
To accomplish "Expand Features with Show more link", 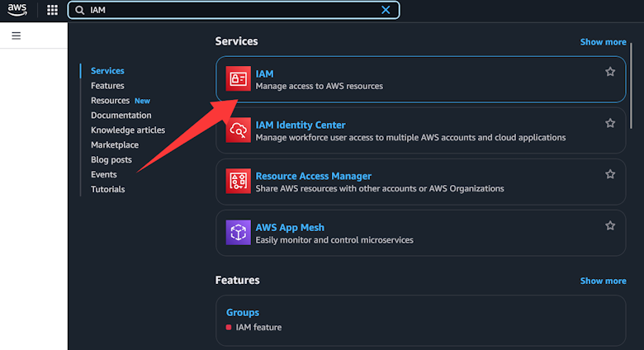I will click(x=603, y=281).
